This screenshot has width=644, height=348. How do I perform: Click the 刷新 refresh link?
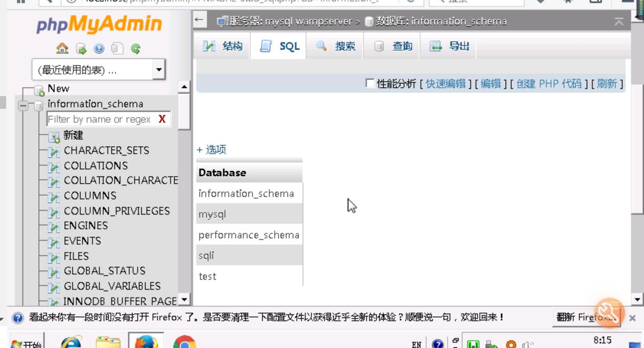[607, 84]
